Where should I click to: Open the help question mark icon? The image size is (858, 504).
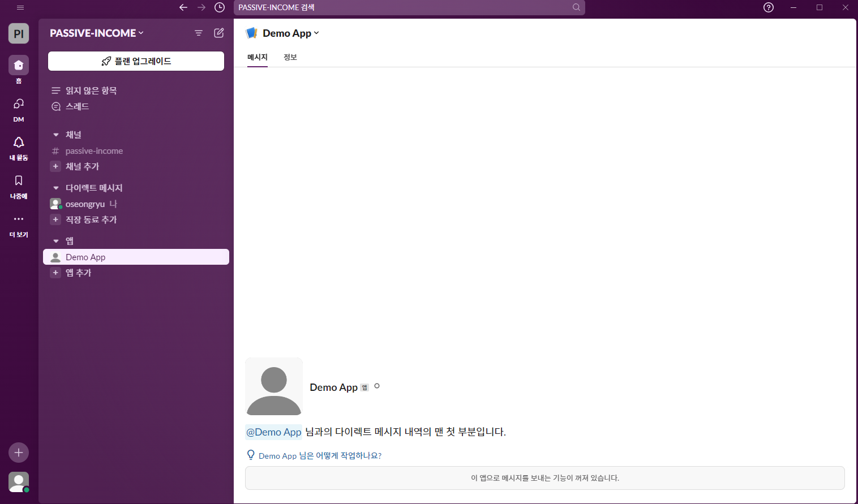coord(769,7)
